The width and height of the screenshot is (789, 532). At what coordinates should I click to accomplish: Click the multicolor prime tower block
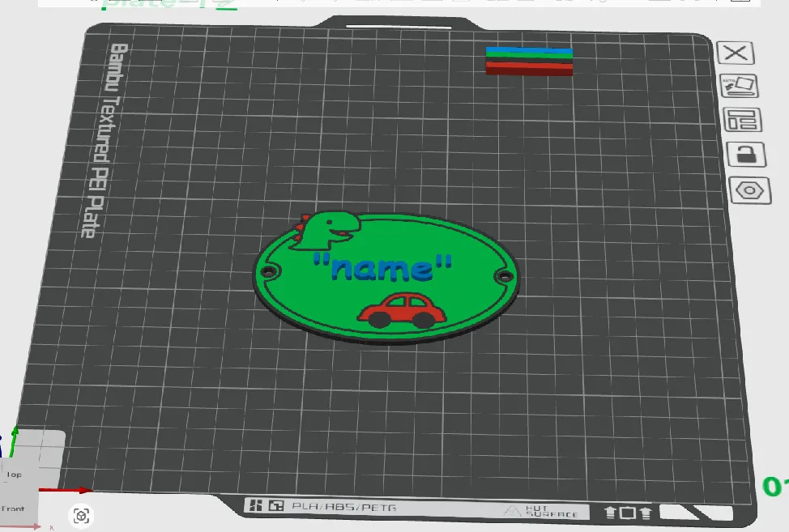529,61
